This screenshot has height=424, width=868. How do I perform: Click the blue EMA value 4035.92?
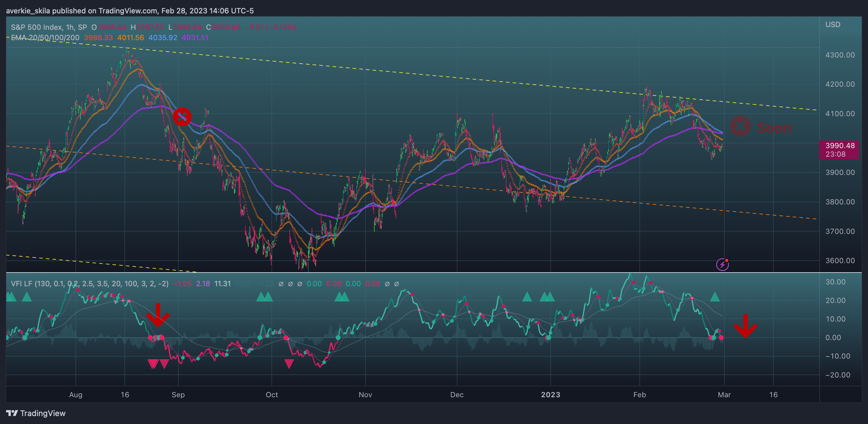click(x=163, y=38)
